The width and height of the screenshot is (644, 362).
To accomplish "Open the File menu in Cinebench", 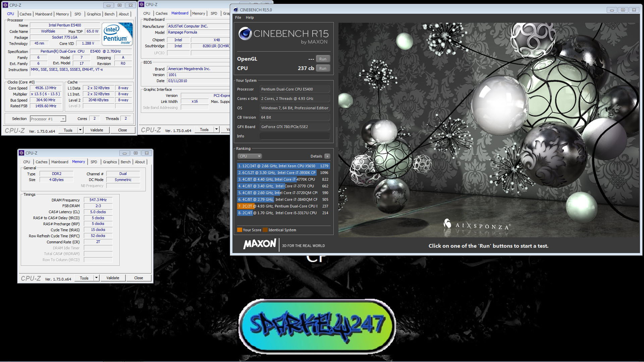I will [x=238, y=17].
